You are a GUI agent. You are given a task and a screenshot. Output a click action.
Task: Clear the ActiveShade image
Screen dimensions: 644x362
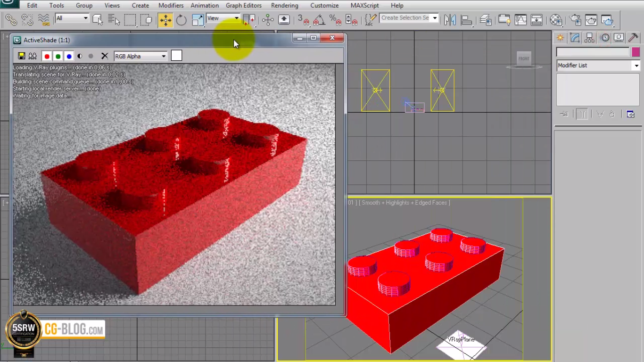click(x=105, y=56)
